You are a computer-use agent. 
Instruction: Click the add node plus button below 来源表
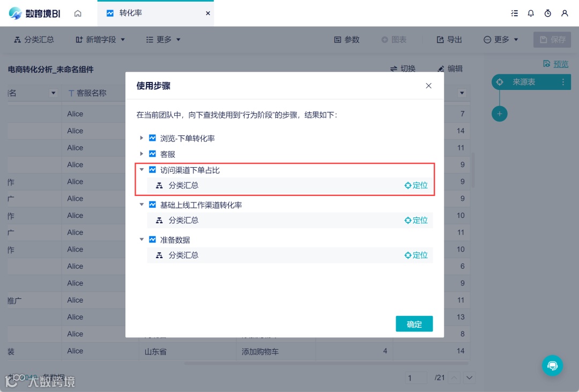pyautogui.click(x=500, y=114)
